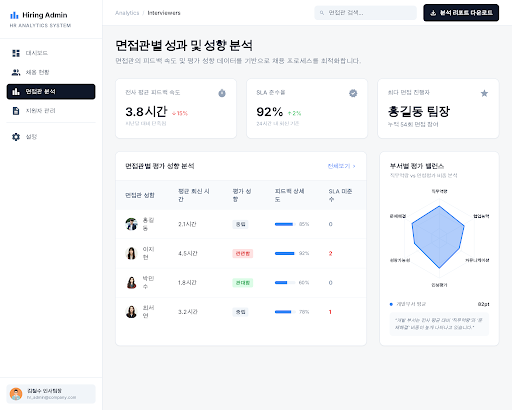
Task: Click the blue radar chart polygon
Action: pos(438,236)
